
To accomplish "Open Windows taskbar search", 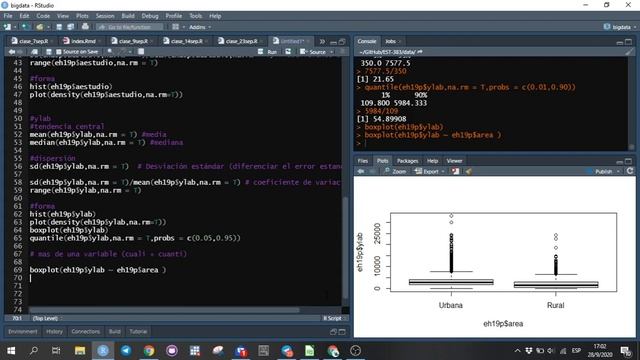I will click(34, 350).
